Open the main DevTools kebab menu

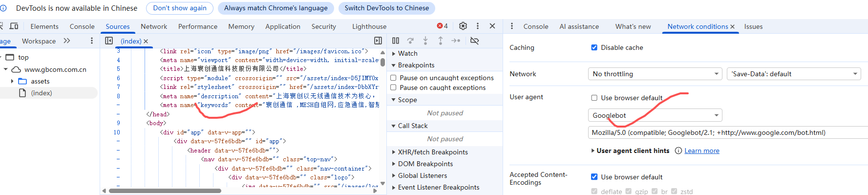pos(478,26)
